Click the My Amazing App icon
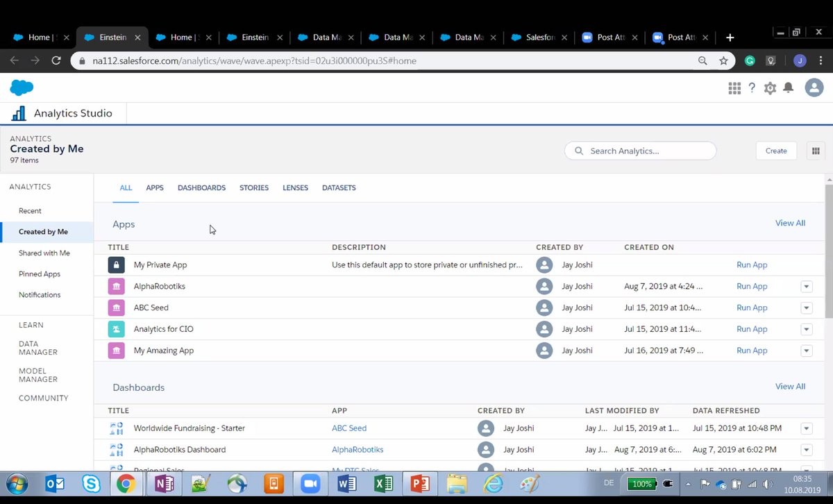Screen dimensions: 833x504 click(x=117, y=351)
